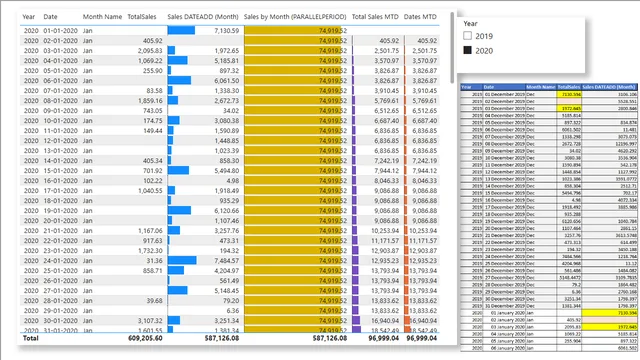The height and width of the screenshot is (360, 640).
Task: Click TotalSales value 1,069.22
Action: (x=150, y=61)
